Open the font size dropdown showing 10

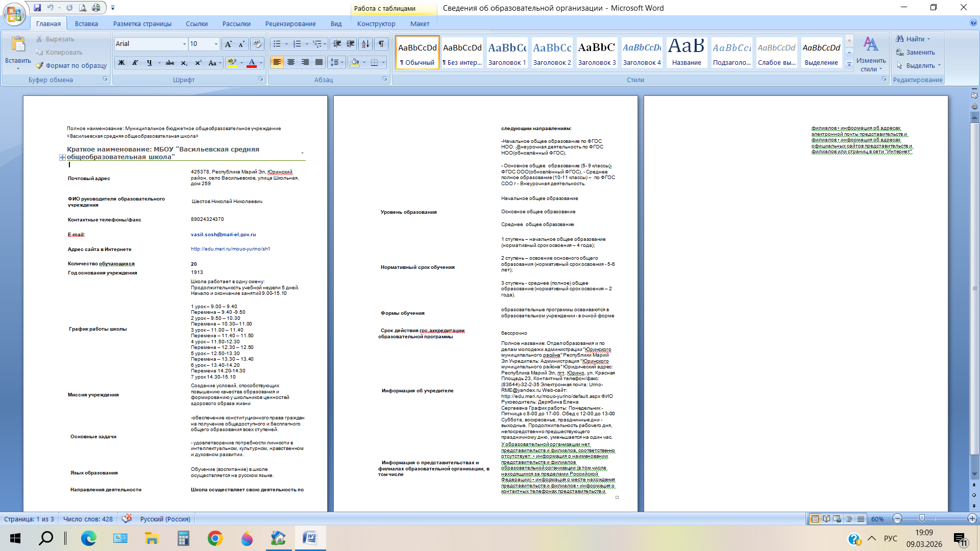click(x=216, y=44)
